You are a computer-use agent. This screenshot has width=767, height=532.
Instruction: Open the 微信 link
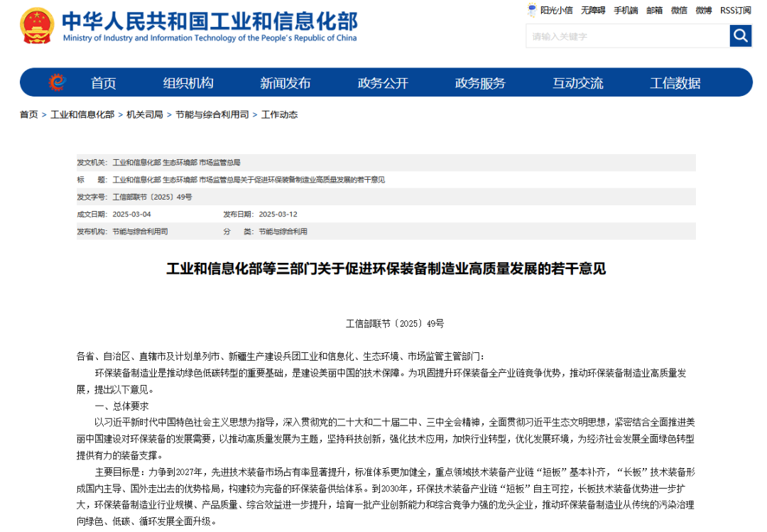point(679,10)
